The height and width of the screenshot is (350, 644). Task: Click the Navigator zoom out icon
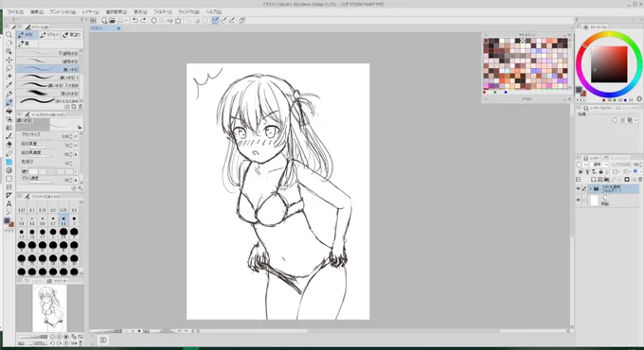pos(53,337)
